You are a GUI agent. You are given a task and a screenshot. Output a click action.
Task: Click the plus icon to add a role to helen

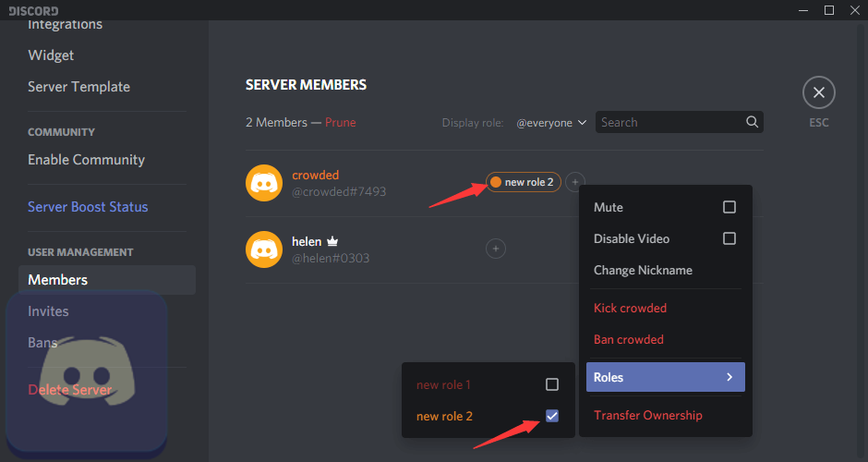(x=496, y=249)
